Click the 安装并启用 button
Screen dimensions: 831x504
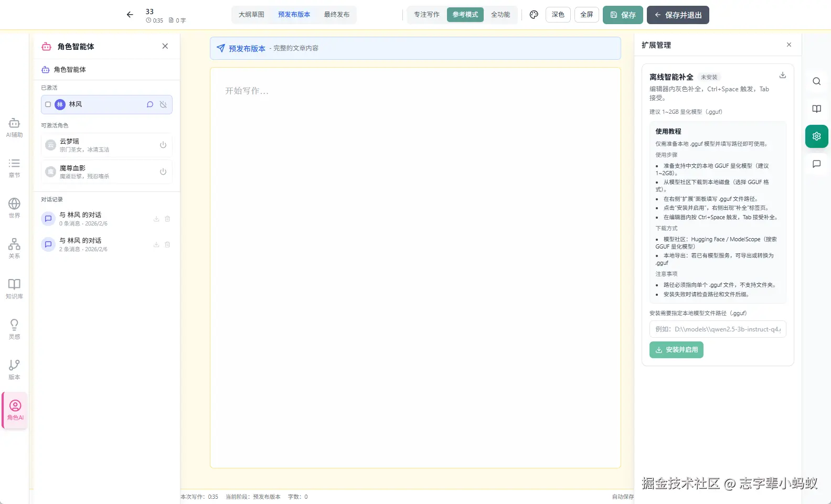coord(676,350)
